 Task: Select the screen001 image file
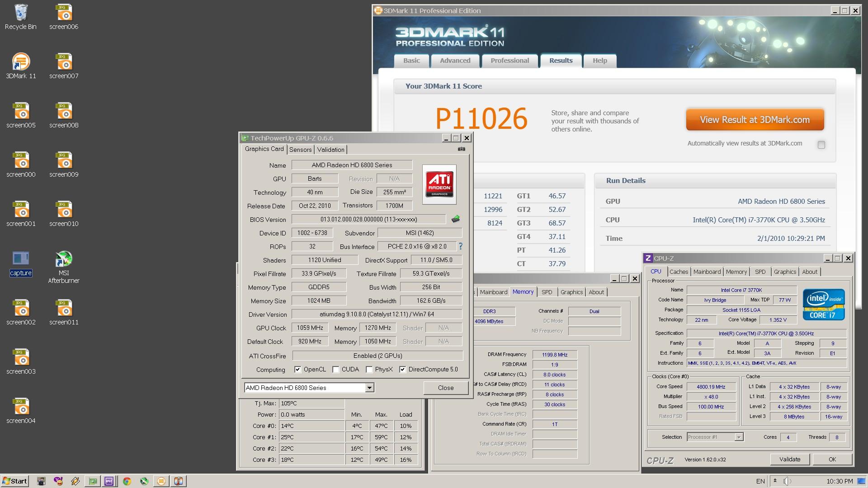[x=21, y=214]
